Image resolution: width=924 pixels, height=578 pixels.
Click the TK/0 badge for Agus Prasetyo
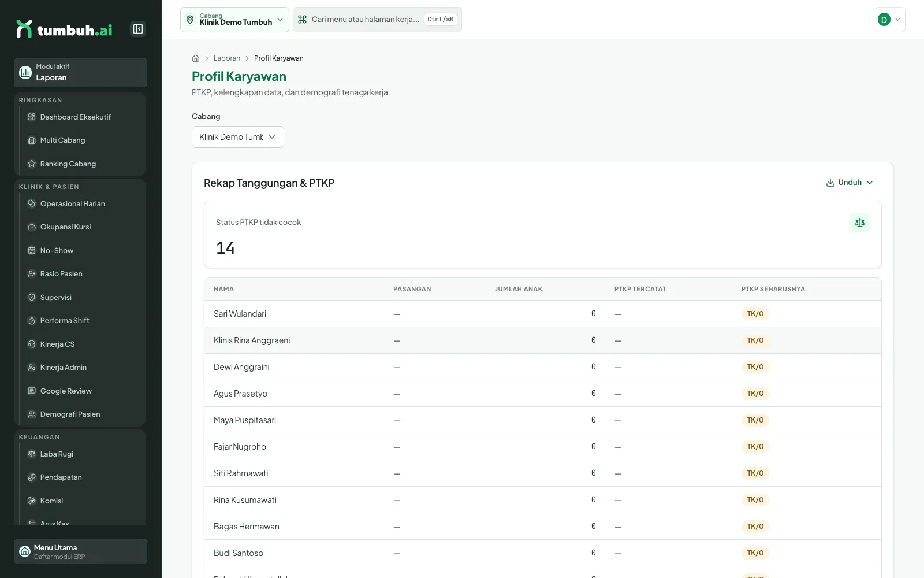point(755,394)
